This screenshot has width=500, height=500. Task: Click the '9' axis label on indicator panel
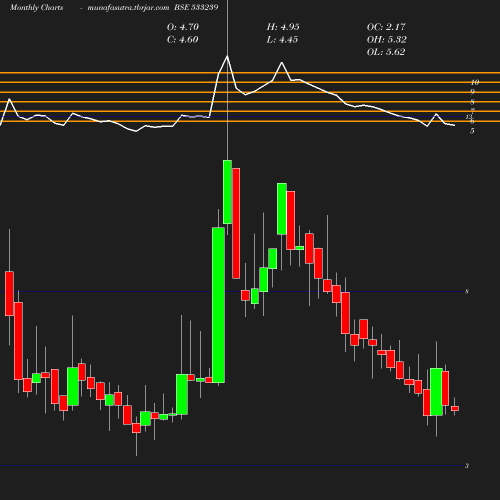click(x=472, y=92)
